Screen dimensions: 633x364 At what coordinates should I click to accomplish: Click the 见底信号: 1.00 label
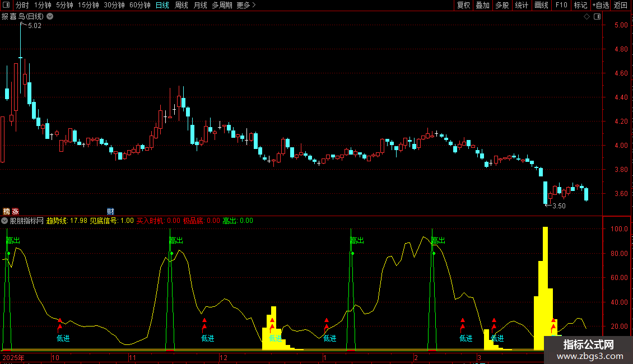(x=111, y=221)
